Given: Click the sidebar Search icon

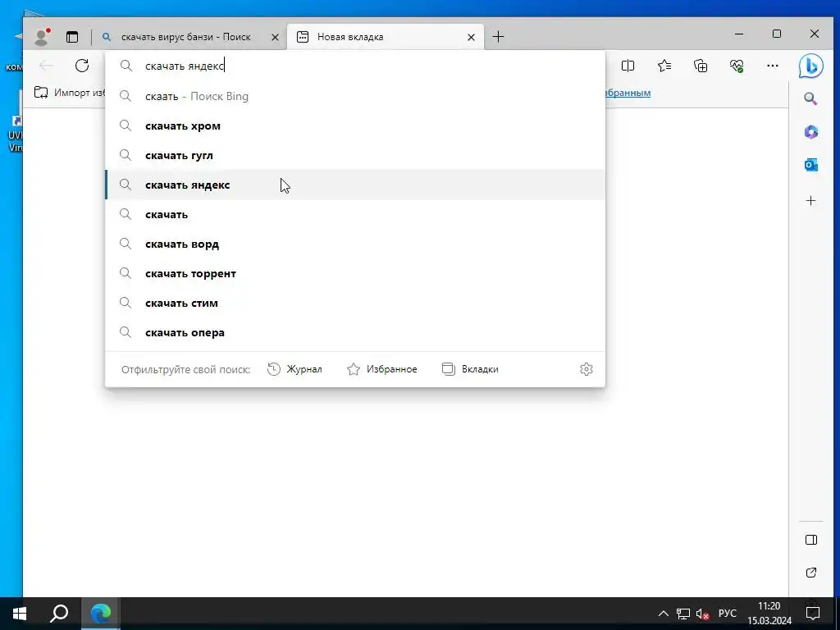Looking at the screenshot, I should [810, 98].
